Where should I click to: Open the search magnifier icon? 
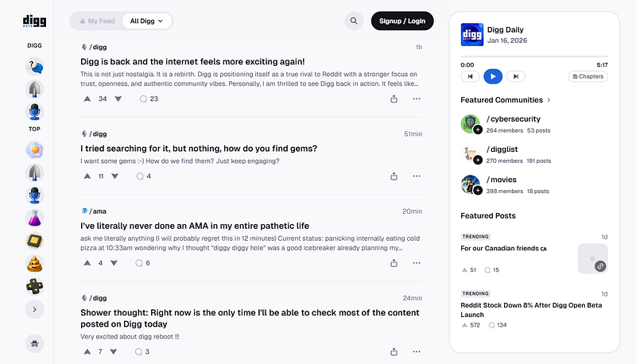354,21
